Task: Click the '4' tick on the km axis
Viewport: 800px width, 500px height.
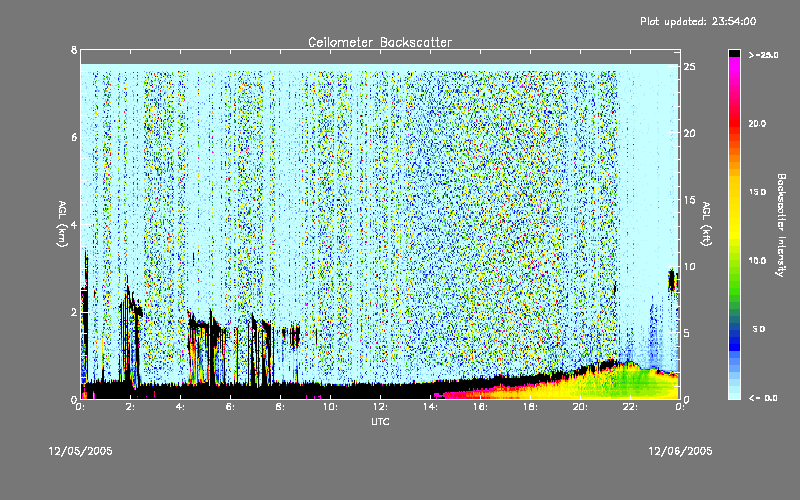Action: point(74,224)
